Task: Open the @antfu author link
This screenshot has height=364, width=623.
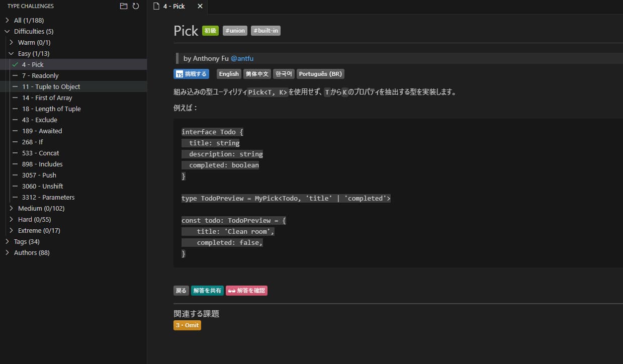Action: pos(242,58)
